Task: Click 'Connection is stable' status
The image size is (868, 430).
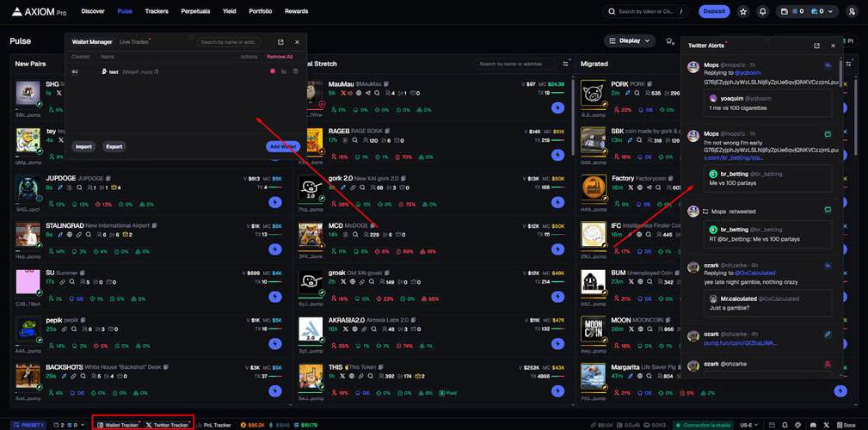Action: click(x=703, y=425)
